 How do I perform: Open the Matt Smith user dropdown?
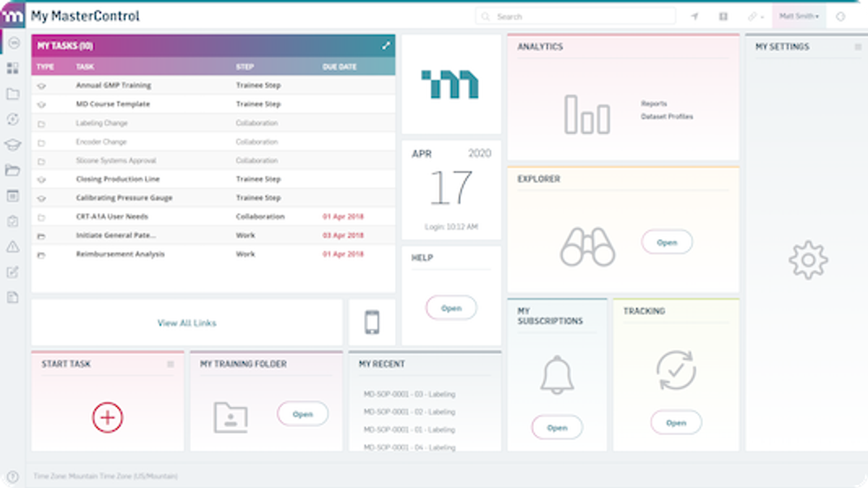(x=799, y=17)
